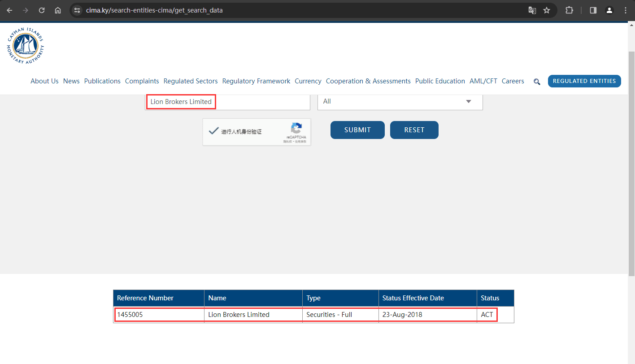Open site information icon in address bar
Image resolution: width=635 pixels, height=364 pixels.
[x=77, y=10]
